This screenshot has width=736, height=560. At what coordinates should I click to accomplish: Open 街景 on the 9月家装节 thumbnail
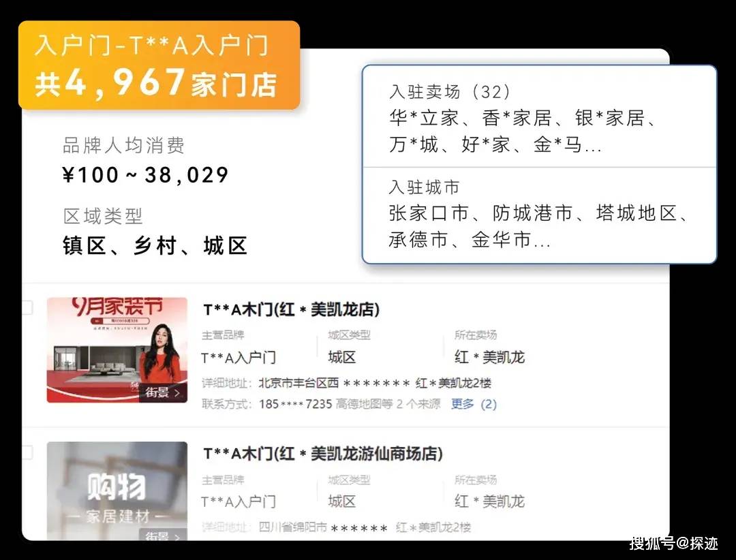coord(164,392)
